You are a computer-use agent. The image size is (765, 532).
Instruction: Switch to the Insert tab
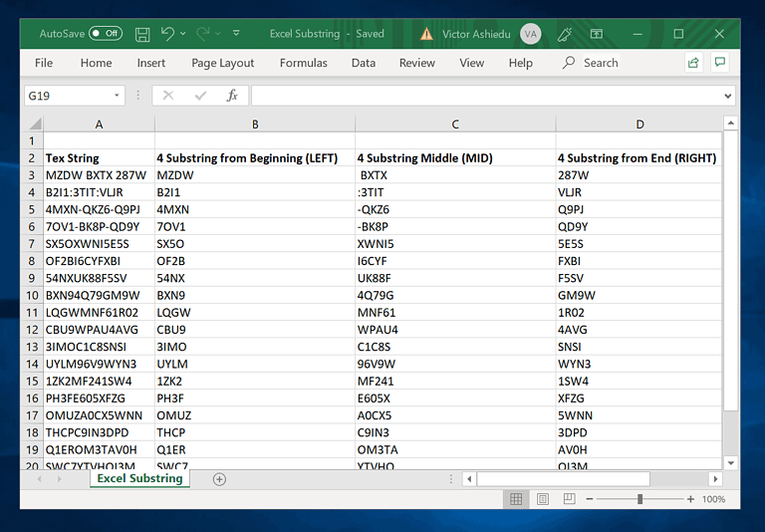click(151, 63)
